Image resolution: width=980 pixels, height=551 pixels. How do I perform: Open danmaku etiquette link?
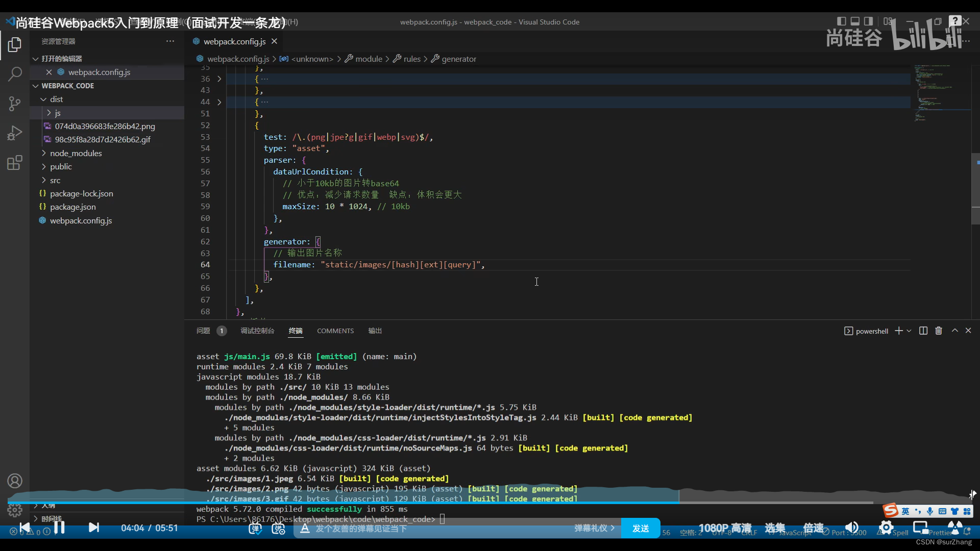(594, 529)
